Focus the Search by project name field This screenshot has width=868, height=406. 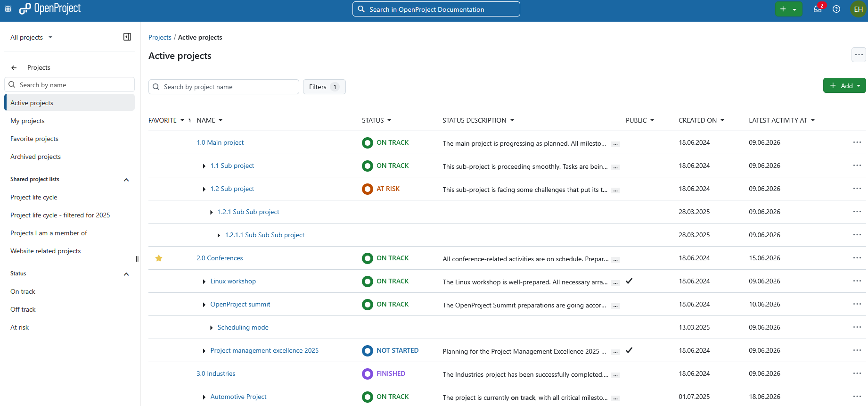[x=224, y=87]
